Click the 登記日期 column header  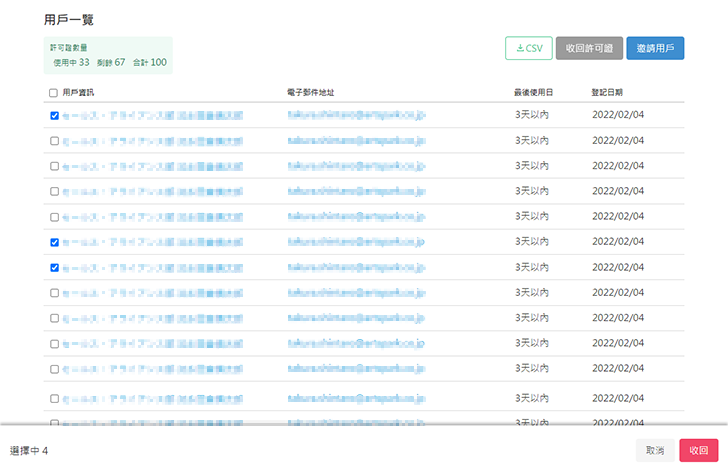pyautogui.click(x=607, y=93)
